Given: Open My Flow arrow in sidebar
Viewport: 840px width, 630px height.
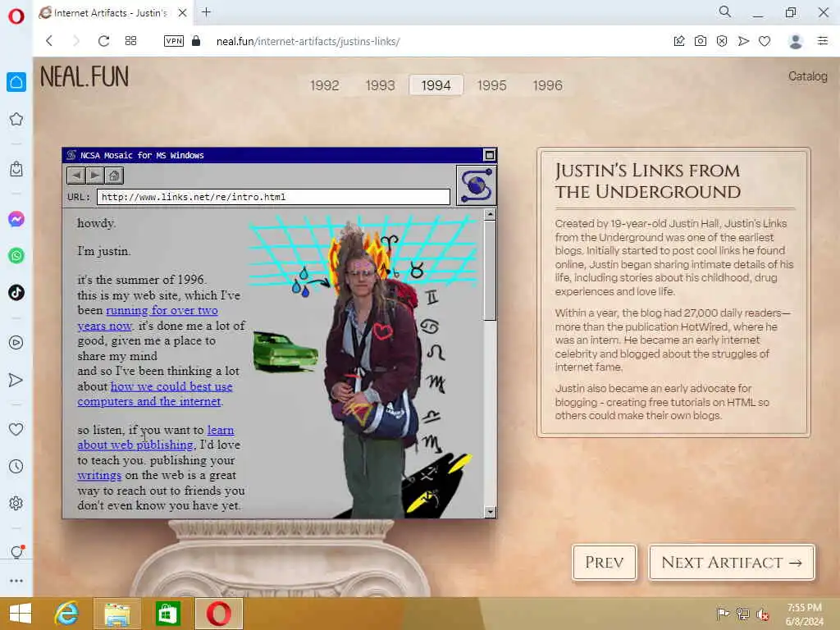Looking at the screenshot, I should [x=16, y=380].
